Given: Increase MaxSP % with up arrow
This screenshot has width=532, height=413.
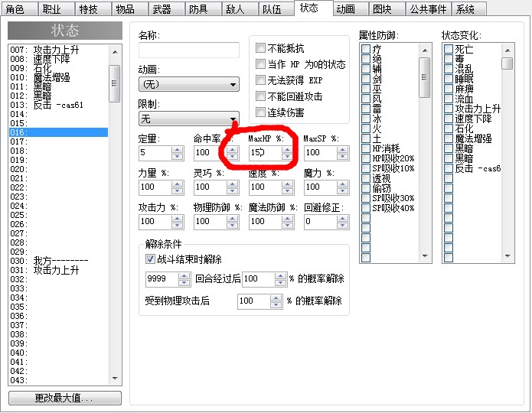Looking at the screenshot, I should tap(342, 150).
